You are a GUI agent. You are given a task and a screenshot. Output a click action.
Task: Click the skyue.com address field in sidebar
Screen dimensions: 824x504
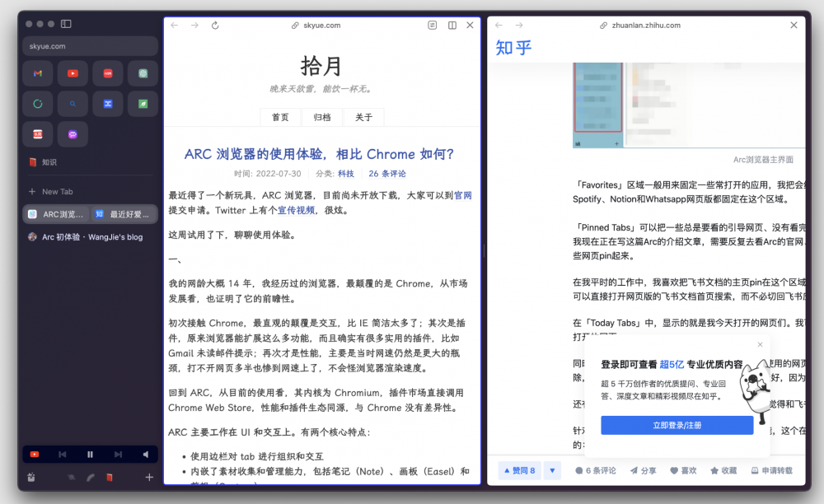90,46
